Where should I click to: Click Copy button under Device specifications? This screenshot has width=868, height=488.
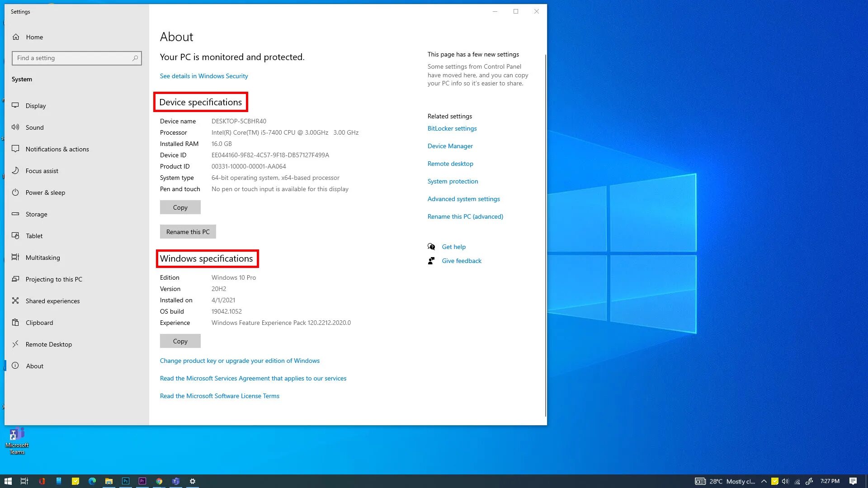(180, 207)
